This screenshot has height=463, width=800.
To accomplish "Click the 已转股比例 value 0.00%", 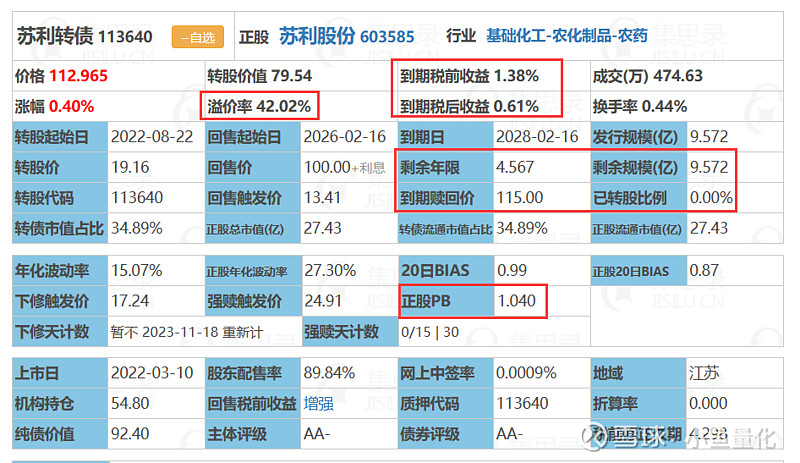I will tap(711, 198).
